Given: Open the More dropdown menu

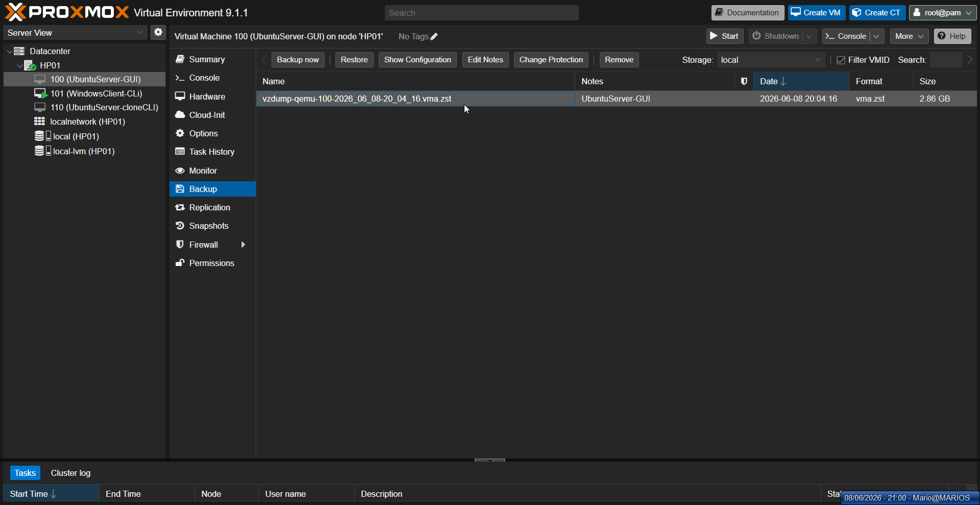Looking at the screenshot, I should click(909, 36).
